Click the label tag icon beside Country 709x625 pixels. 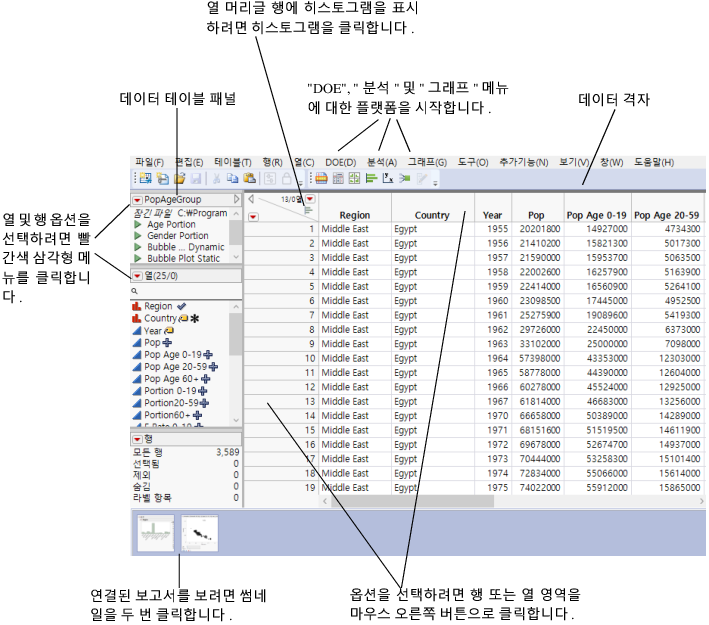[x=184, y=318]
